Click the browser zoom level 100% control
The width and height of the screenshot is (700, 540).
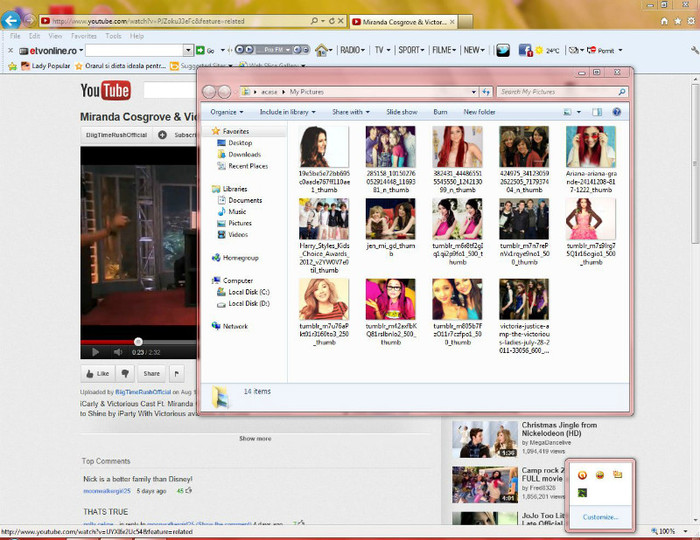[x=668, y=532]
